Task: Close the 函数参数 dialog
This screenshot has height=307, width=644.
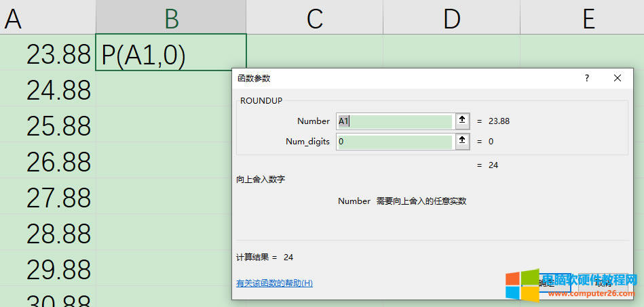Action: pyautogui.click(x=618, y=78)
